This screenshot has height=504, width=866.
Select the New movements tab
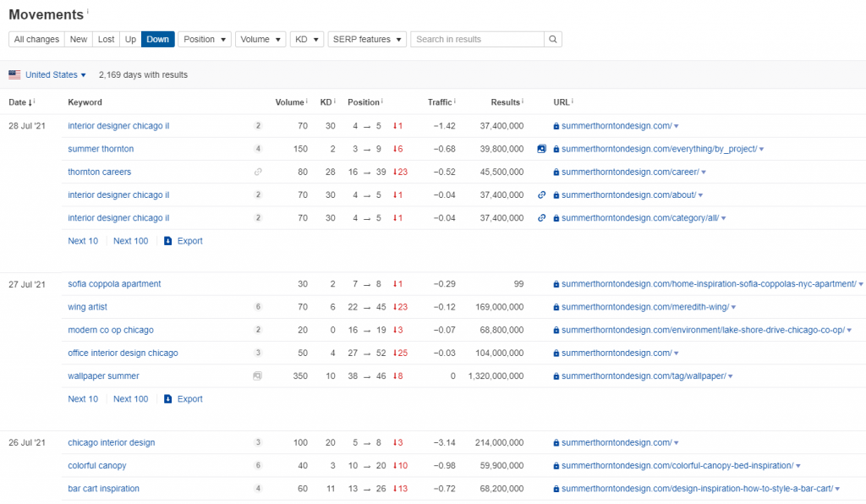coord(79,39)
